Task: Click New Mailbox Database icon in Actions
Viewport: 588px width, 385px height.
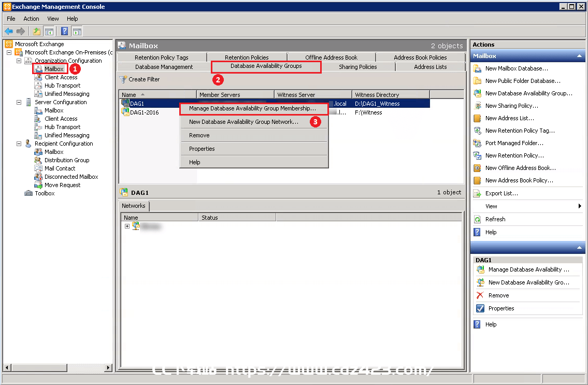Action: coord(477,68)
